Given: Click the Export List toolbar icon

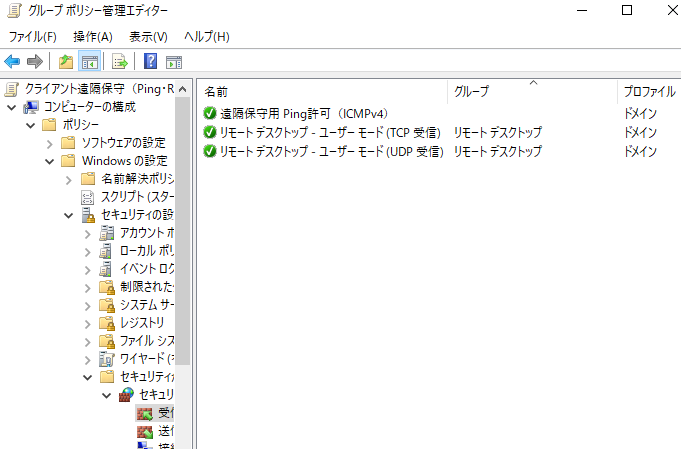Looking at the screenshot, I should [x=119, y=62].
